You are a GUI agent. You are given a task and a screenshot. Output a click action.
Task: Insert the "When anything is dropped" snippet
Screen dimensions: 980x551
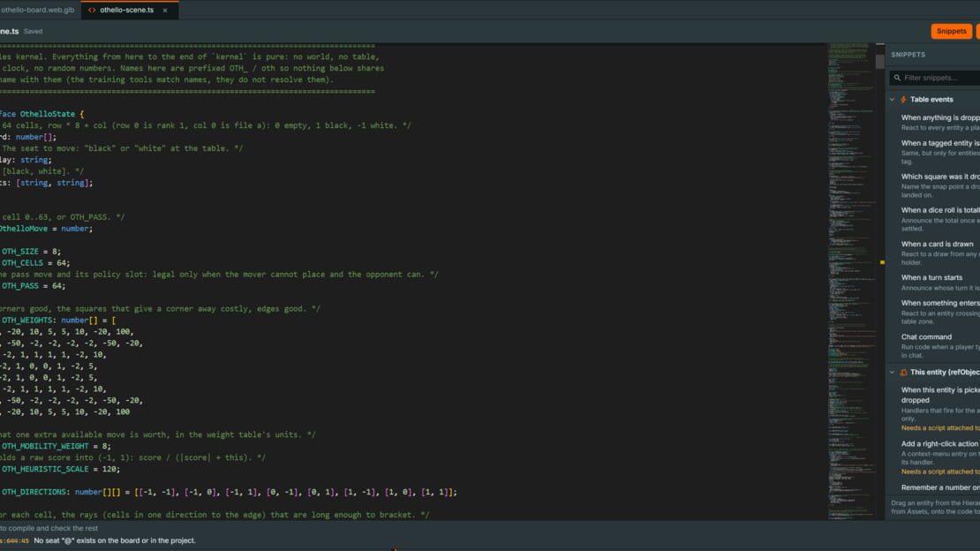(940, 122)
